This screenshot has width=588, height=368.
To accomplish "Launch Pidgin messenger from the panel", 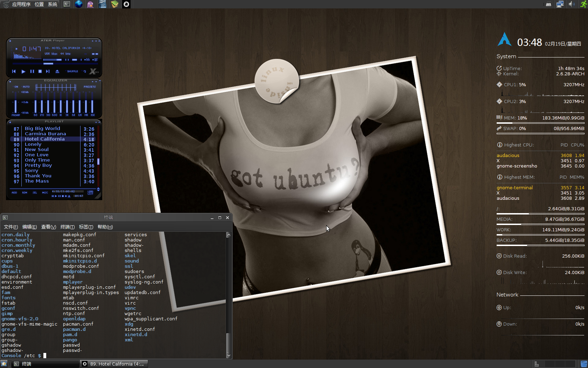I will pos(90,4).
